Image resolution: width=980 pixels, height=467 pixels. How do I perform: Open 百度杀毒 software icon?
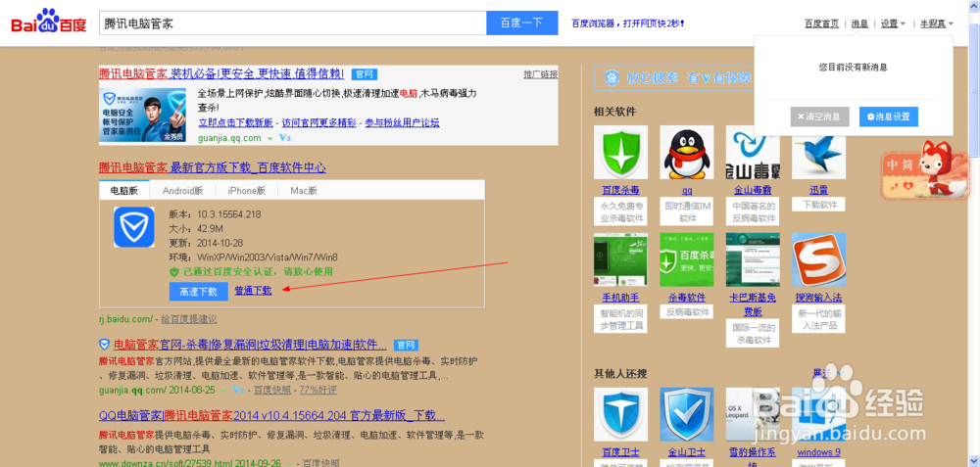[x=620, y=153]
